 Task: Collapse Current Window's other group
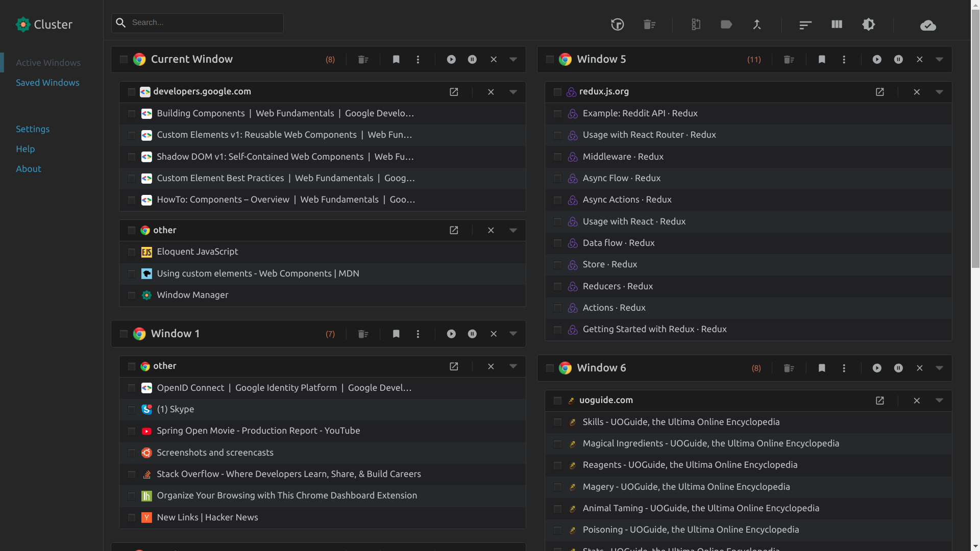(513, 231)
